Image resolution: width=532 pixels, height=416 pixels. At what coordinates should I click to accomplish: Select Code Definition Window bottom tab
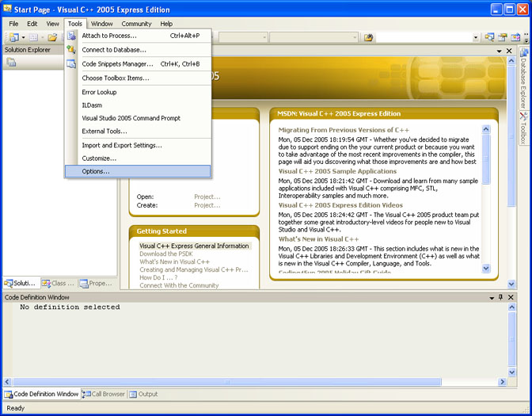[x=42, y=394]
